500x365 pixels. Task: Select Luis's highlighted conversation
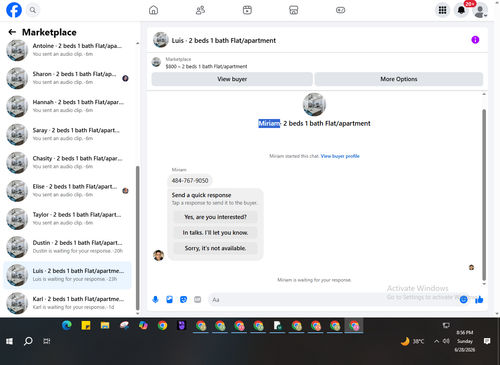pos(67,275)
